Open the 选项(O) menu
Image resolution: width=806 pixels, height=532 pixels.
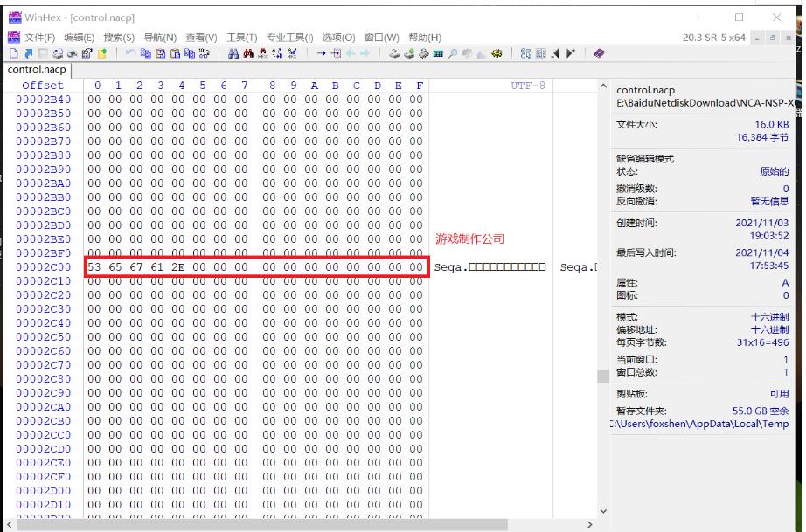click(338, 38)
